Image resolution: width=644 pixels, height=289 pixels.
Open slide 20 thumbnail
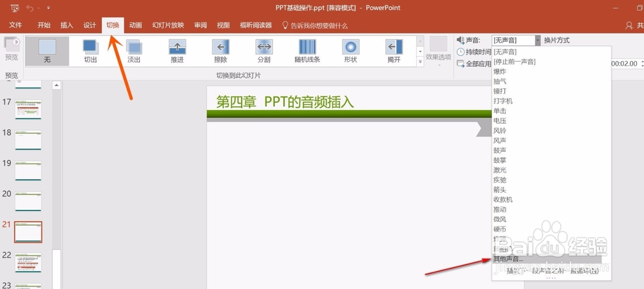pos(28,201)
